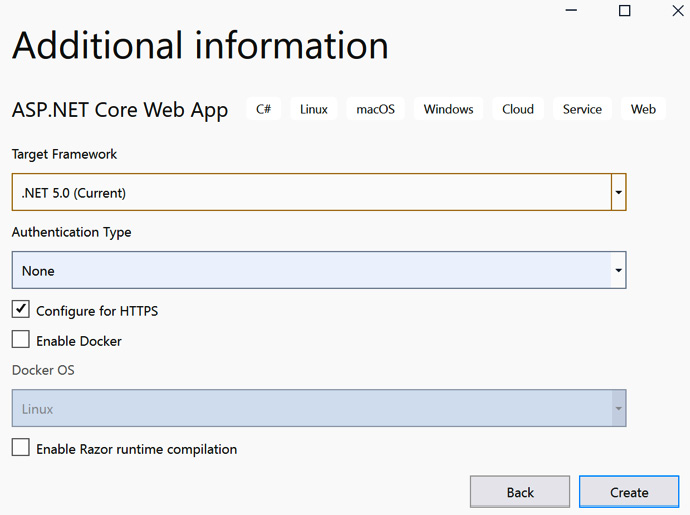Click the Linux tag

tap(314, 109)
